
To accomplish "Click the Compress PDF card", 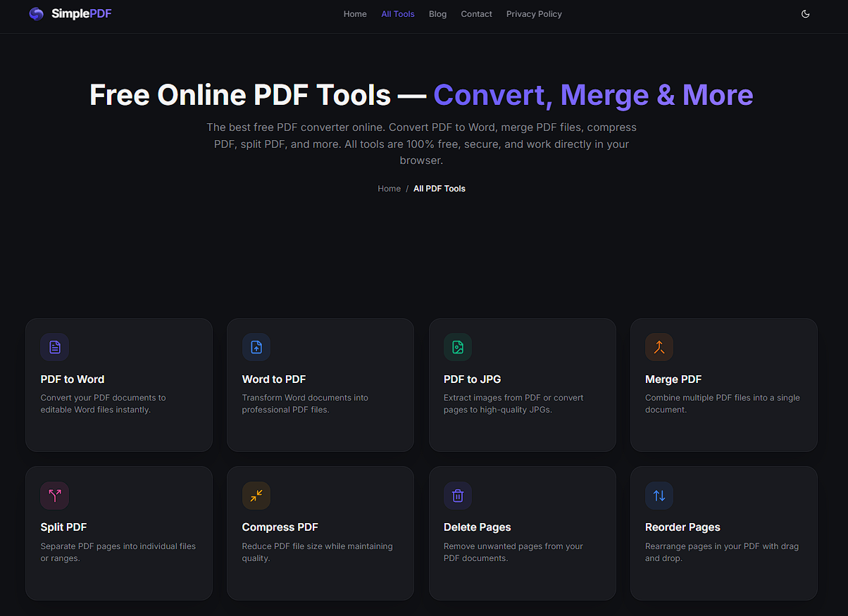I will tap(320, 533).
